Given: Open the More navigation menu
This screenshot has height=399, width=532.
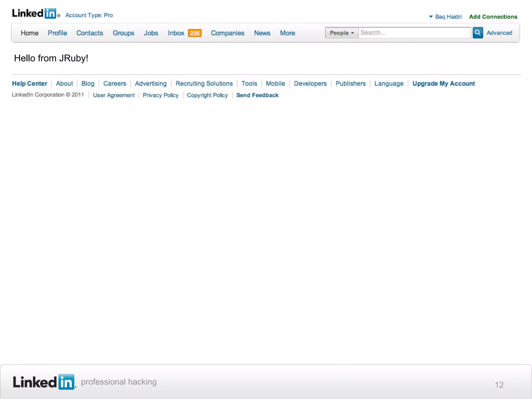Looking at the screenshot, I should (287, 33).
